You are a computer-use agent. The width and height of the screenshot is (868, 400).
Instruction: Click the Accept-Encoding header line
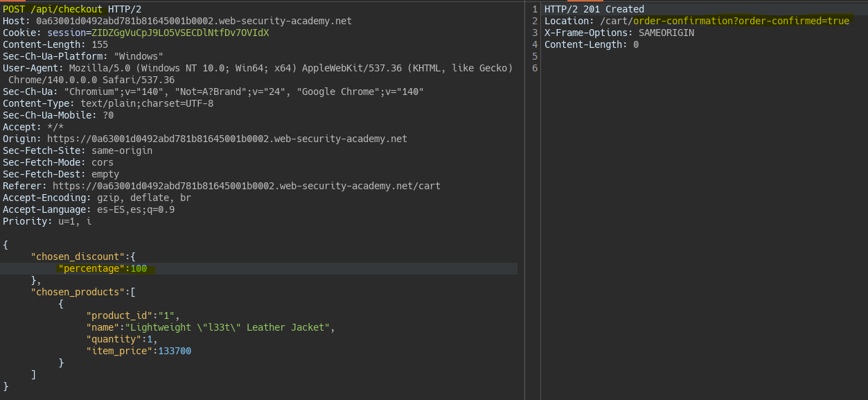coord(97,198)
